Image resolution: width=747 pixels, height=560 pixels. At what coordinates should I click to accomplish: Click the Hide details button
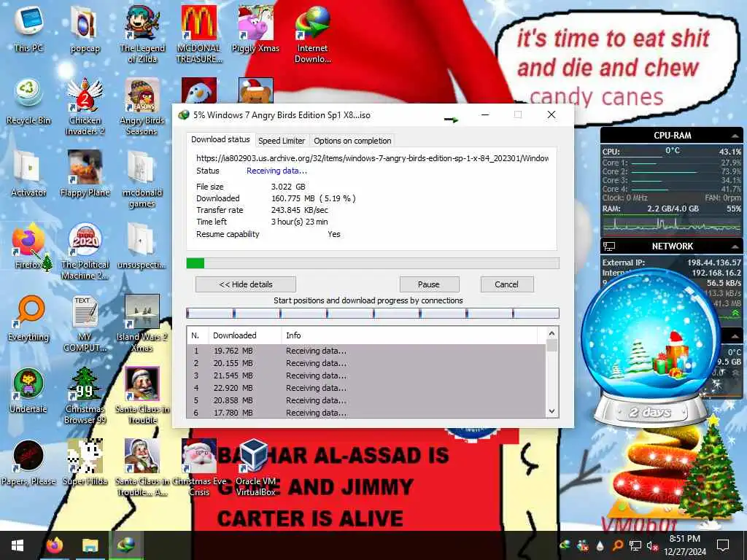tap(246, 284)
